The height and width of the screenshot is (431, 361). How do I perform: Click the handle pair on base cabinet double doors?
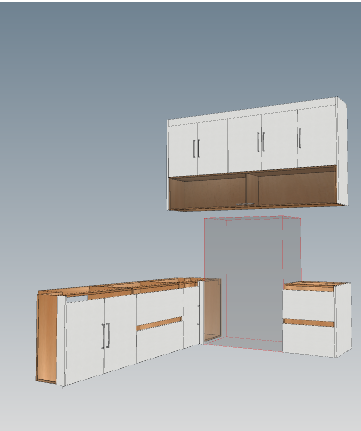[106, 336]
